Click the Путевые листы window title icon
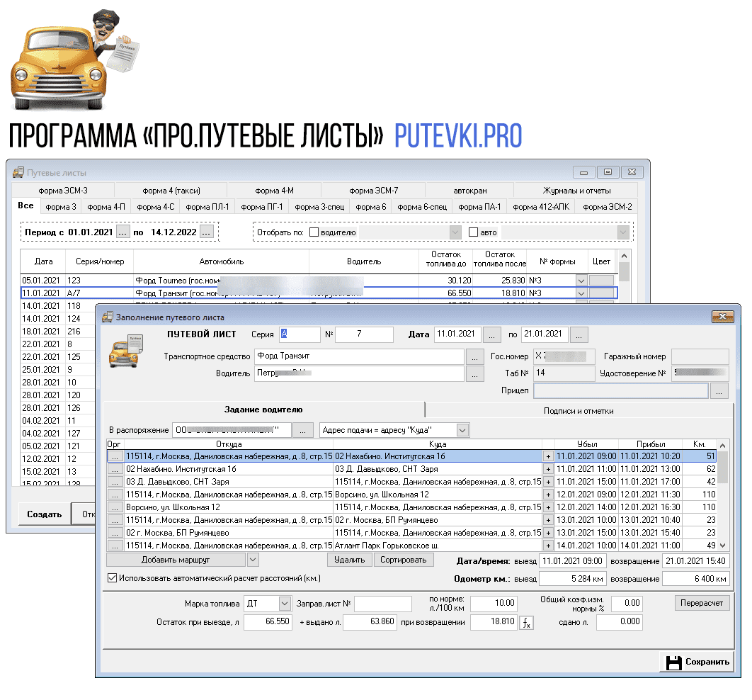 [x=18, y=172]
